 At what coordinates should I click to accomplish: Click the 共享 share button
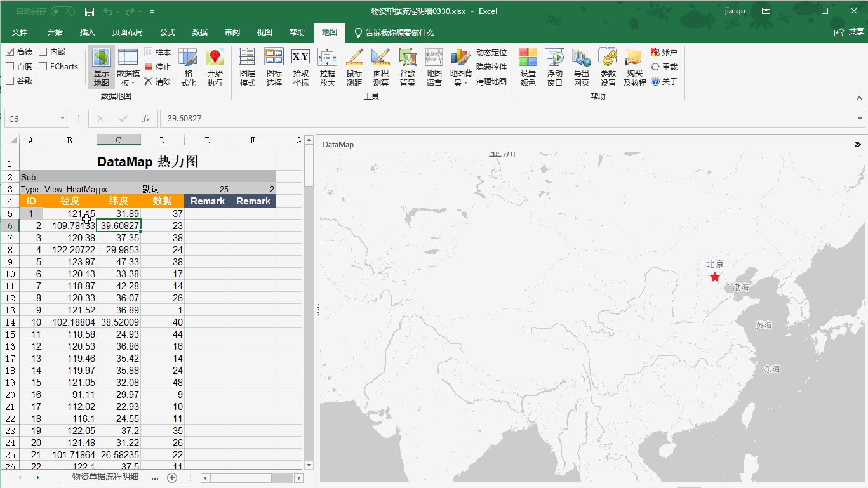coord(849,32)
